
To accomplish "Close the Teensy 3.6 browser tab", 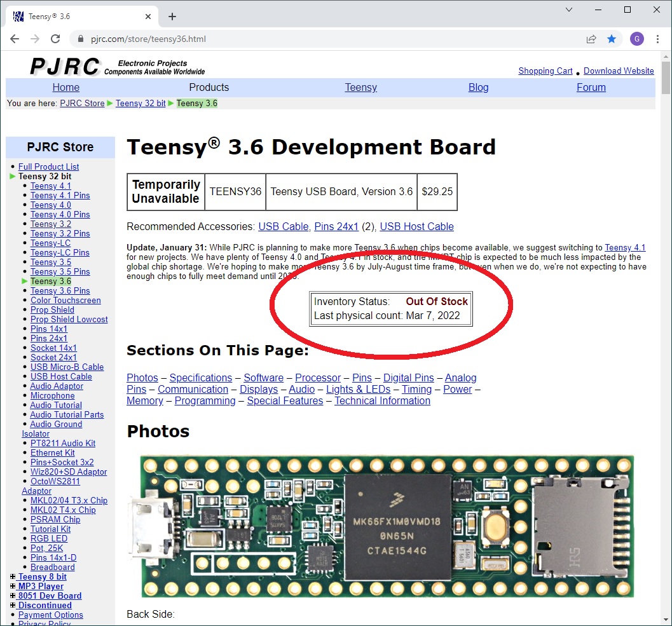I will pos(148,17).
